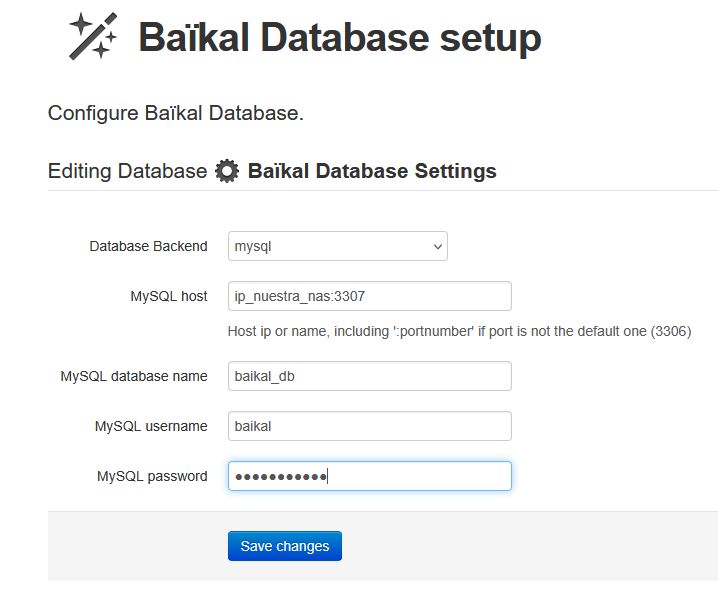This screenshot has width=718, height=592.
Task: Click the MySQL database name label
Action: [x=134, y=376]
